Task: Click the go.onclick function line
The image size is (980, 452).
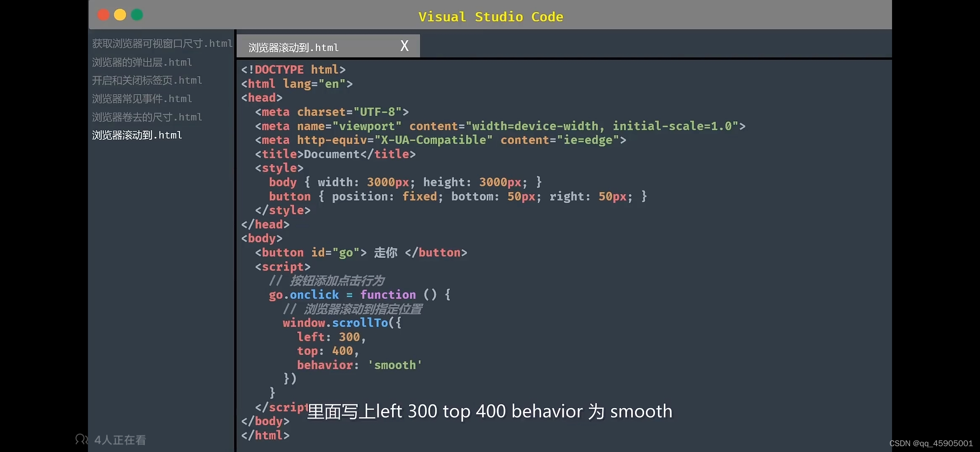Action: coord(359,295)
